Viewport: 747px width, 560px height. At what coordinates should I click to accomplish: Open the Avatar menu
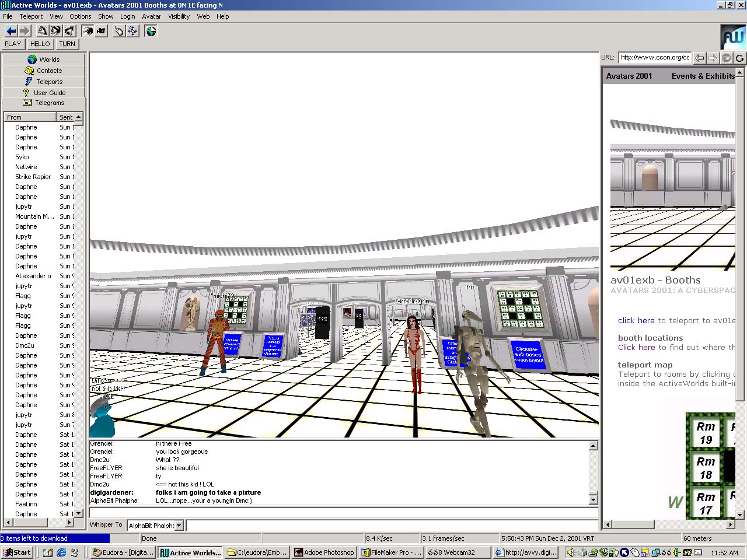(151, 16)
